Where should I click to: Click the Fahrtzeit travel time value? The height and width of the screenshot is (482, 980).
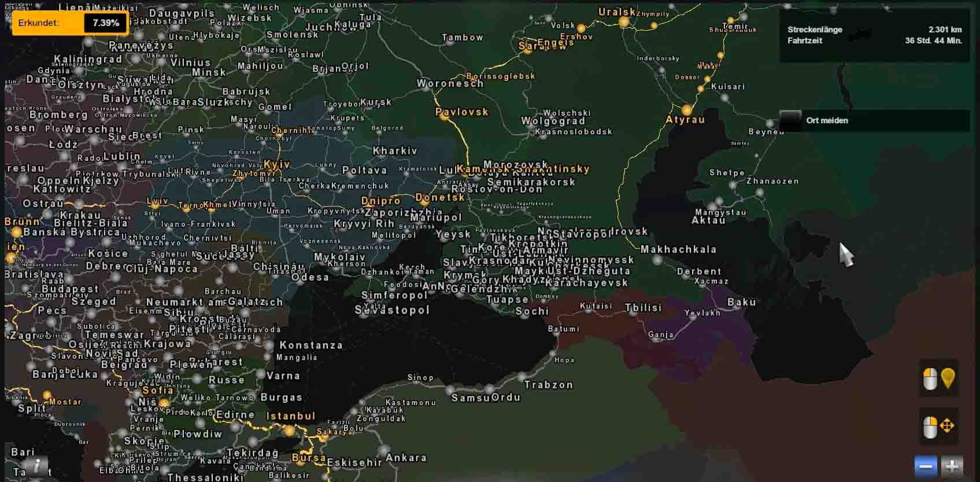pos(933,41)
